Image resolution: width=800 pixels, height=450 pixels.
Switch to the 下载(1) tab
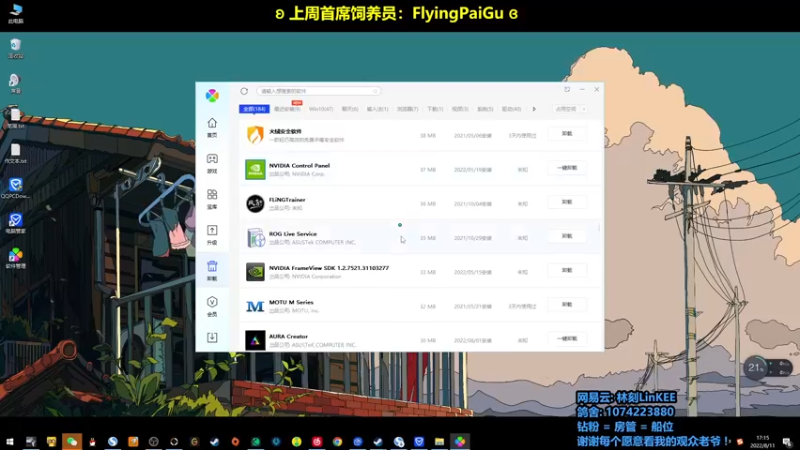435,109
